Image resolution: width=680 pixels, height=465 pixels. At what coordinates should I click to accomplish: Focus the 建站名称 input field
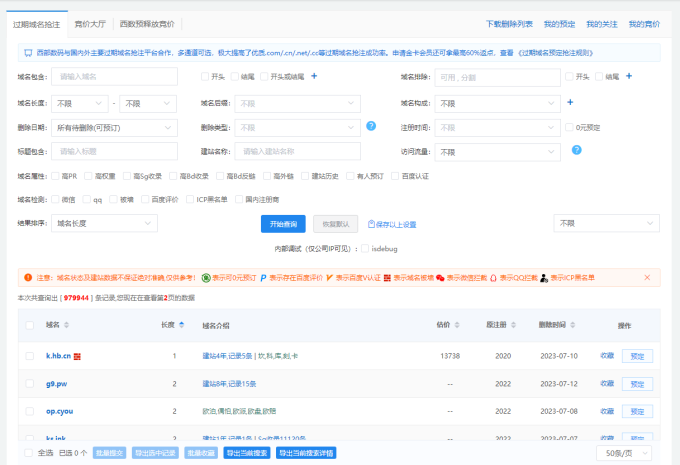pos(298,151)
